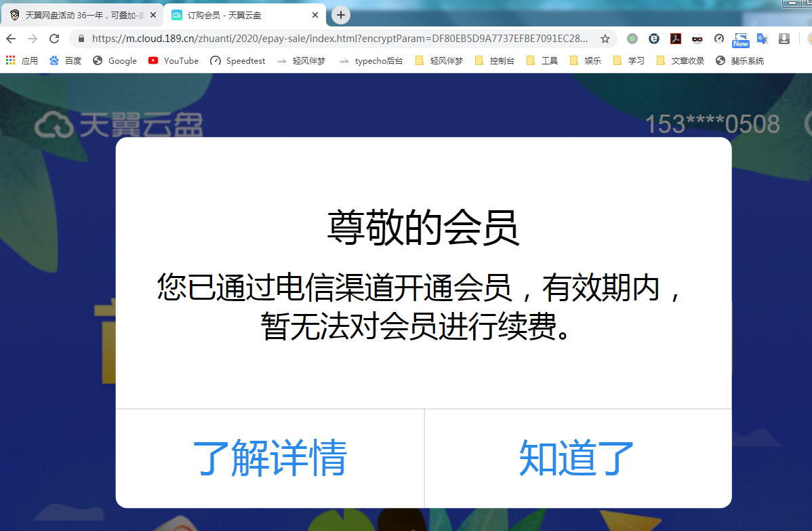
Task: Open the first 轻风伴梦 site bookmark
Action: pyautogui.click(x=301, y=60)
